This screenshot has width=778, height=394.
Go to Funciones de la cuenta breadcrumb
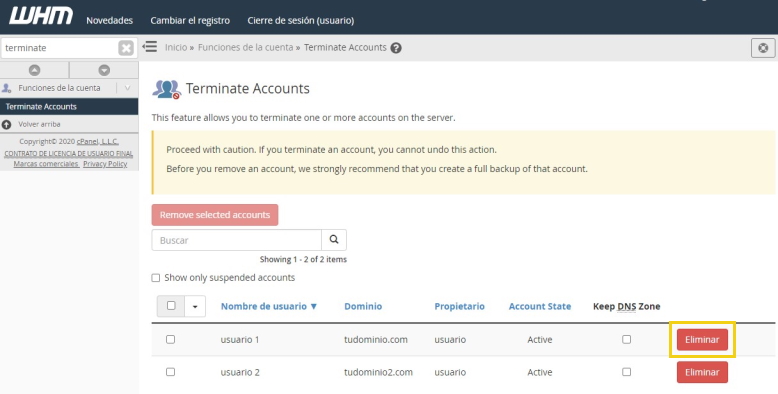246,48
